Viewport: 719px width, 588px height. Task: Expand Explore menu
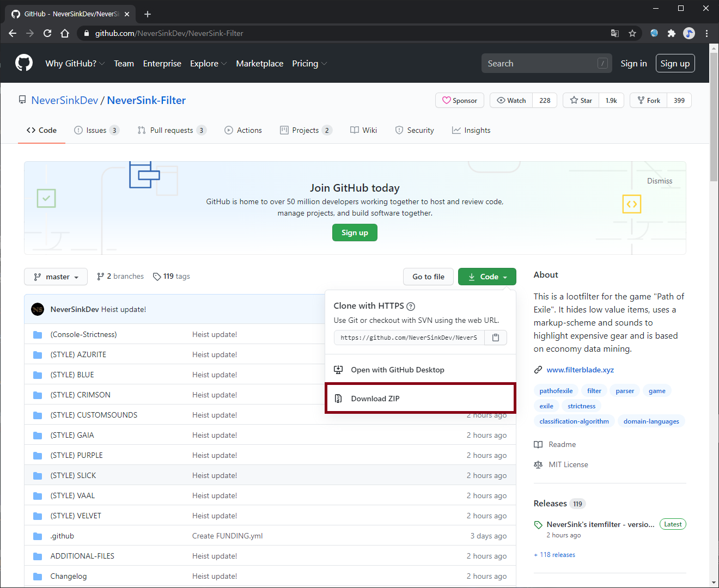(x=208, y=64)
